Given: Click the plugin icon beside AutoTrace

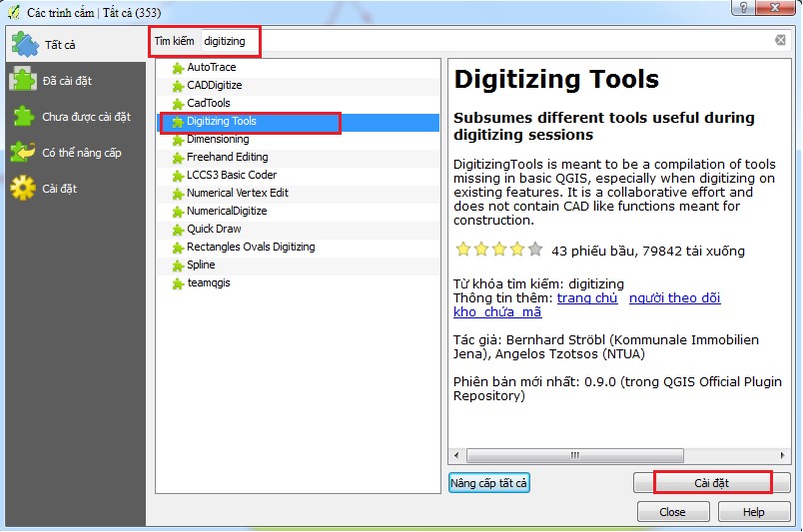Looking at the screenshot, I should [178, 68].
